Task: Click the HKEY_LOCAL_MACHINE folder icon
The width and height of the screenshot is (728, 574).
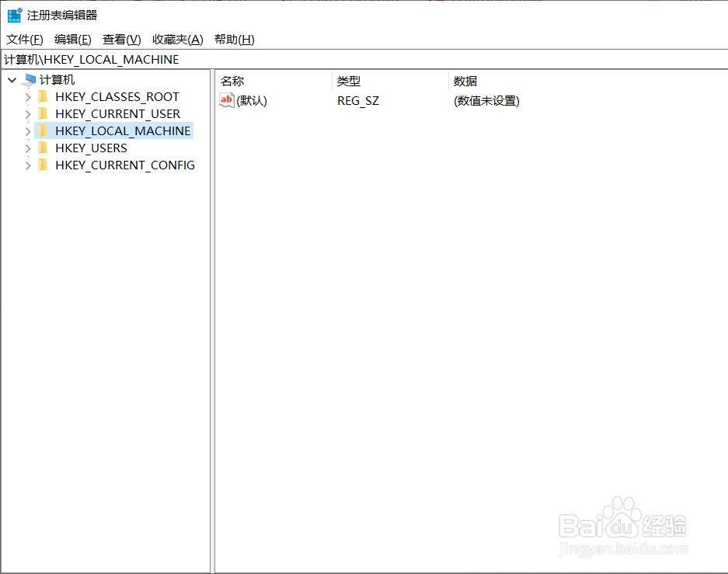Action: pos(43,130)
